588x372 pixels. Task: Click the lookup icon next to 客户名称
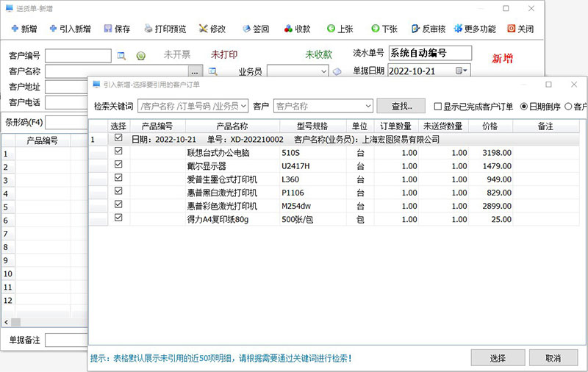(x=212, y=71)
